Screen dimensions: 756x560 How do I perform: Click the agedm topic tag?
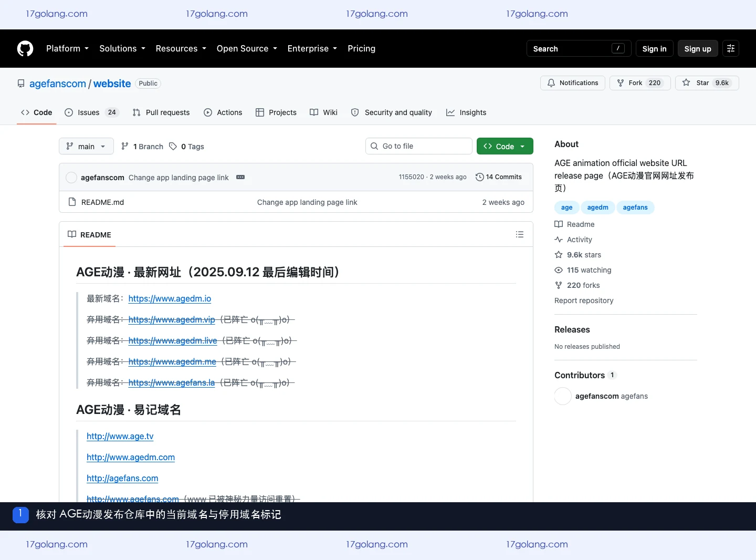click(598, 208)
